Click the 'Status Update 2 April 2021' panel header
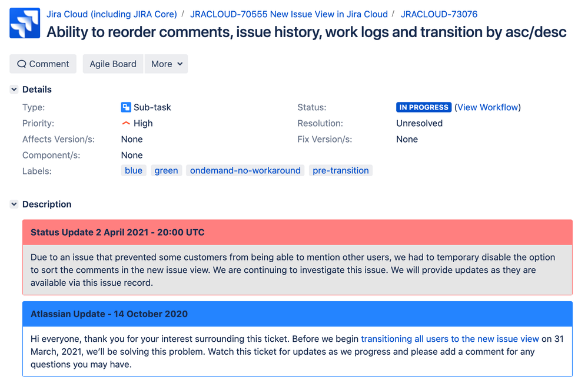 pyautogui.click(x=297, y=232)
